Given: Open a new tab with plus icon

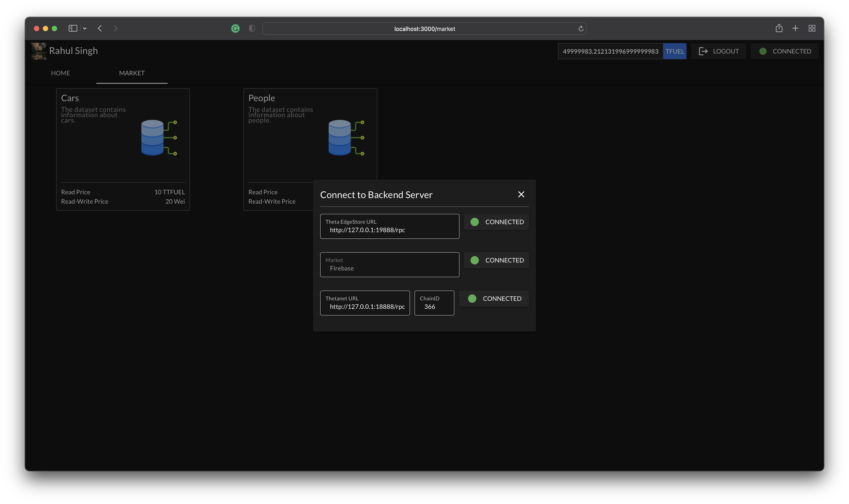Looking at the screenshot, I should click(x=795, y=28).
